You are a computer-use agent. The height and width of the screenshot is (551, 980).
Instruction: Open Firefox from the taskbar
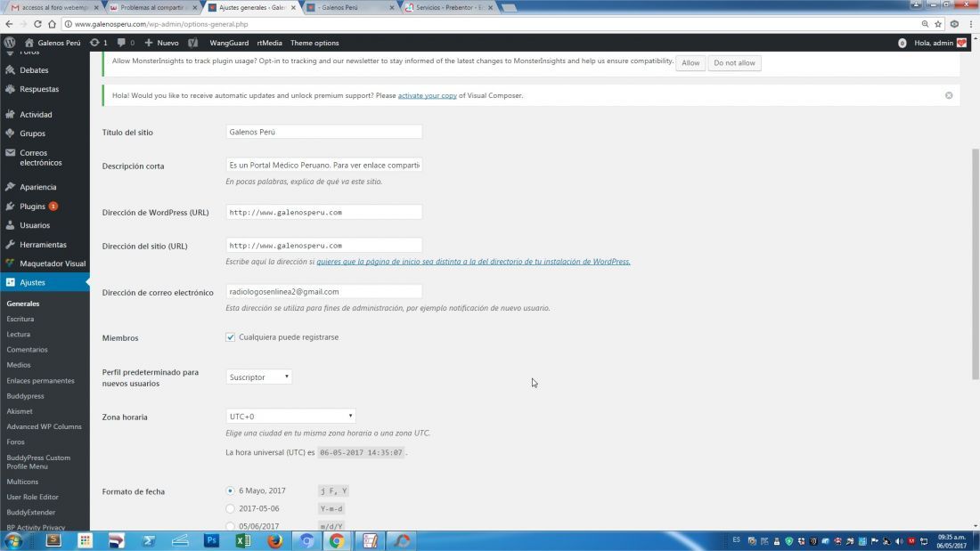[275, 540]
